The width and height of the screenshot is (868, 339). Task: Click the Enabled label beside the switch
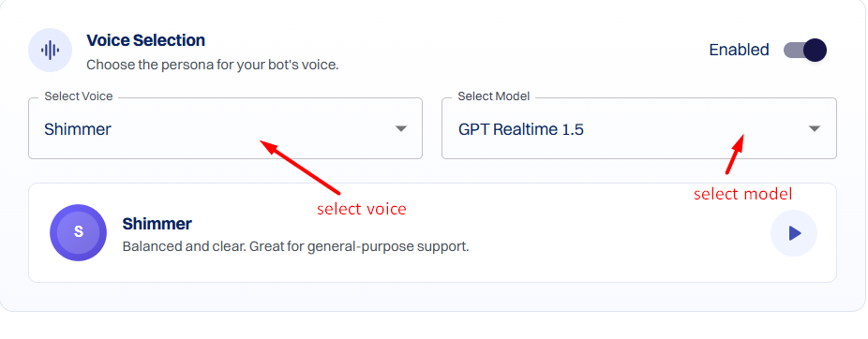pyautogui.click(x=739, y=50)
